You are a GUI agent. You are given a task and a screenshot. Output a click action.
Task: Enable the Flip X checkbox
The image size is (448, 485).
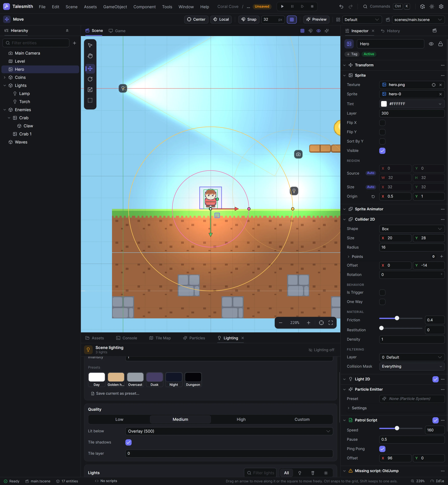[x=382, y=123]
